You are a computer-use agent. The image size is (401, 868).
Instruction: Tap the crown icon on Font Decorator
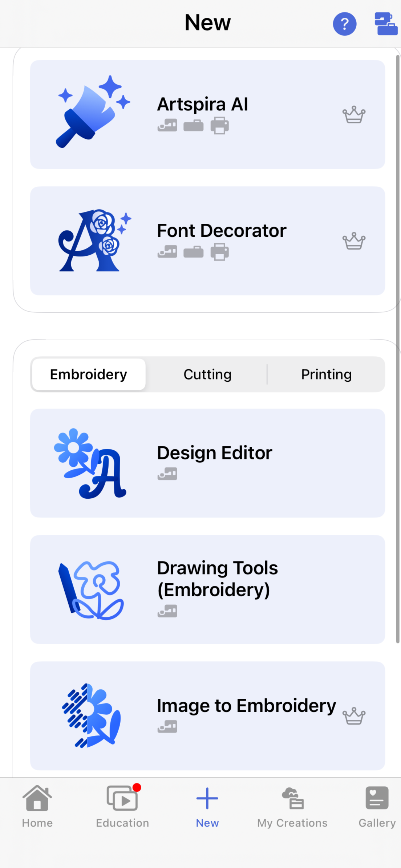point(354,241)
